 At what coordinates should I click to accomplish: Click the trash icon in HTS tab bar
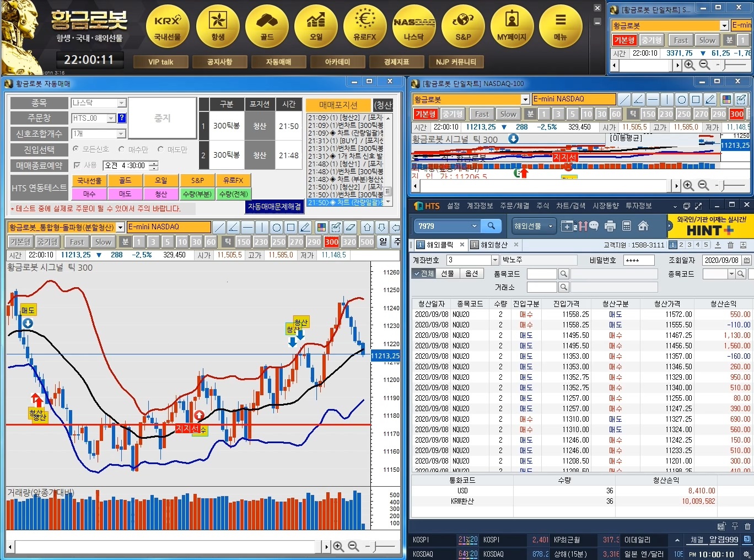[730, 245]
